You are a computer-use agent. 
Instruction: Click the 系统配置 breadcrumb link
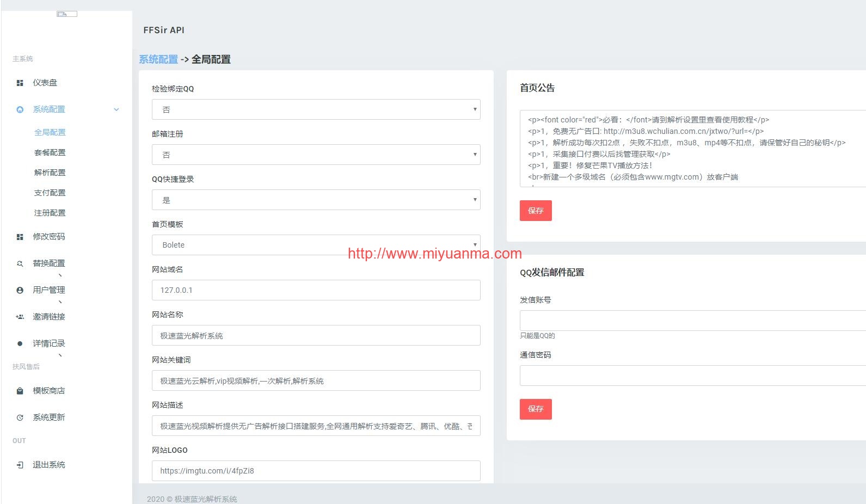pyautogui.click(x=158, y=59)
